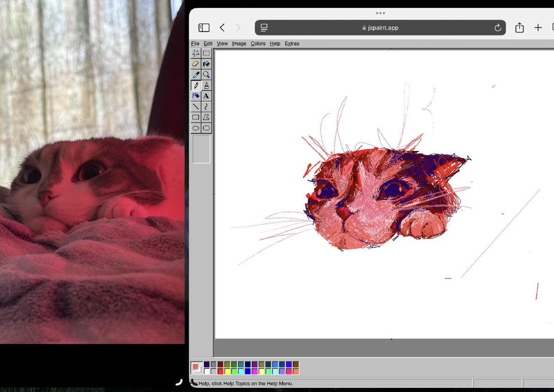This screenshot has height=392, width=554.
Task: Open the Safari share sheet
Action: point(519,28)
